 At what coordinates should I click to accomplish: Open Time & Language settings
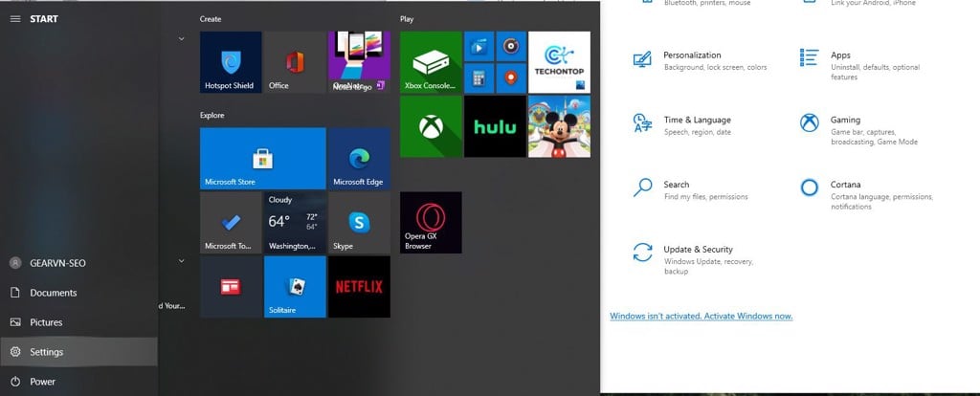pyautogui.click(x=682, y=125)
